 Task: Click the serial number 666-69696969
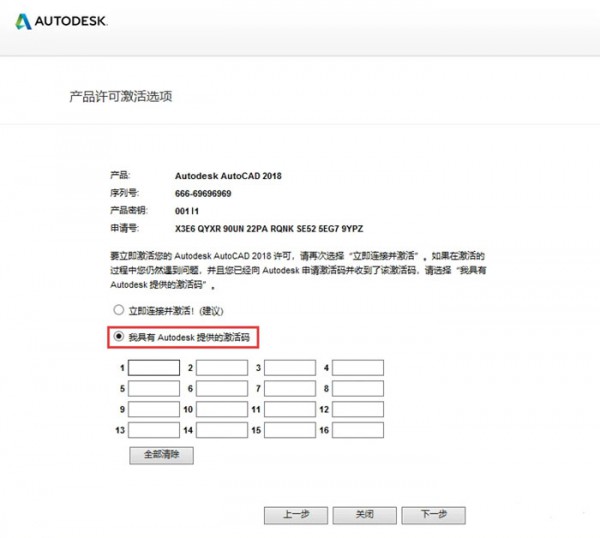[x=203, y=194]
